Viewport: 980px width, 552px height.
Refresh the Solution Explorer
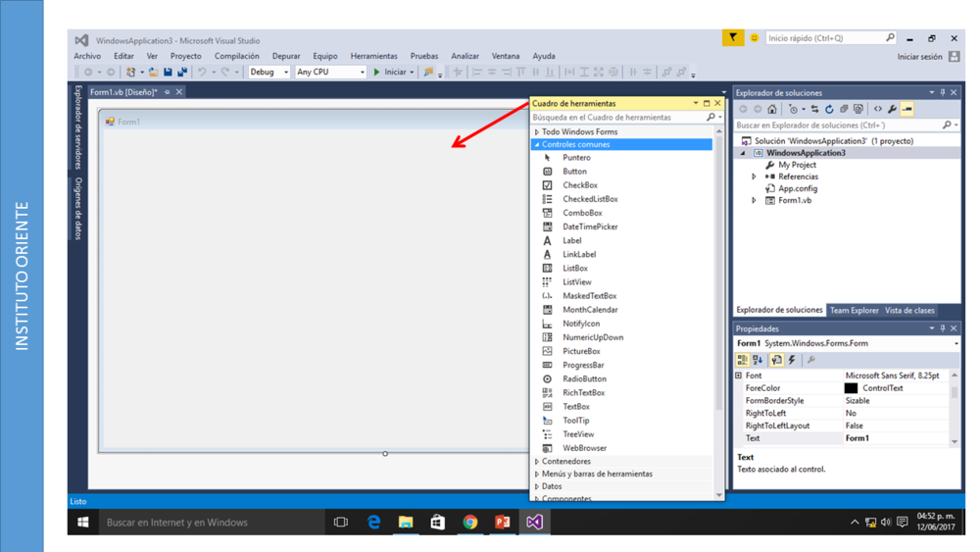[x=829, y=110]
